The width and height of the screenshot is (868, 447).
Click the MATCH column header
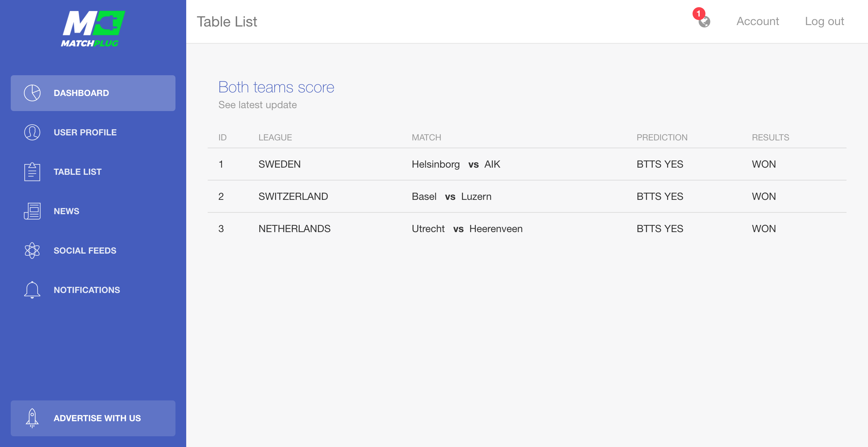(x=426, y=138)
